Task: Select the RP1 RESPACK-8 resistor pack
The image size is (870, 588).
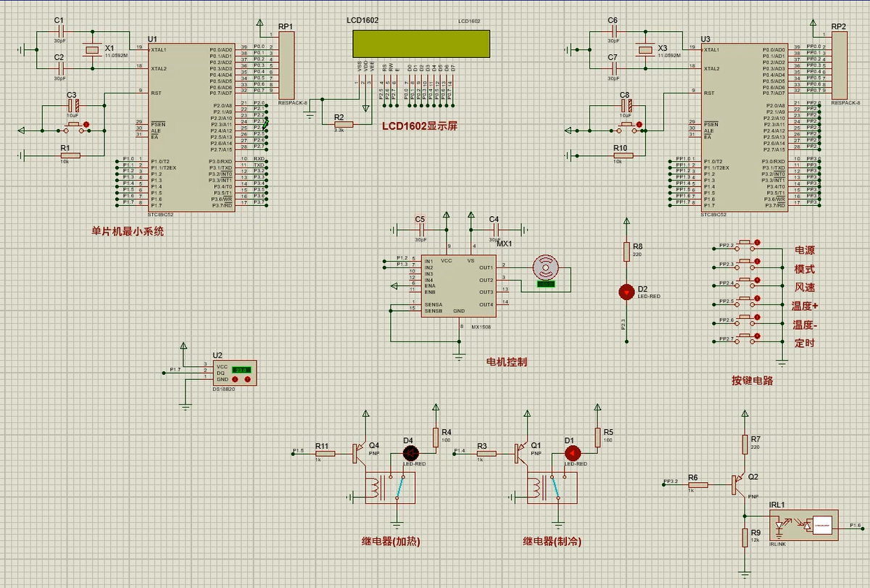Action: 286,67
